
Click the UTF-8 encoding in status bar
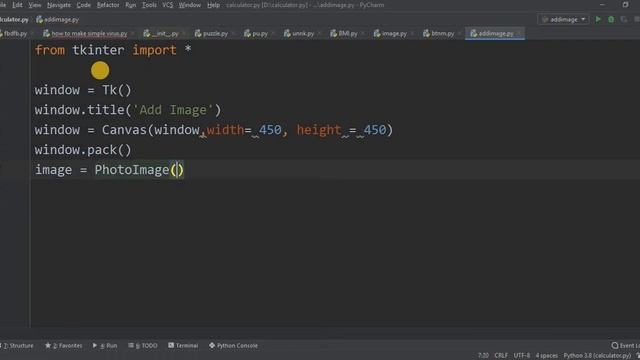522,356
